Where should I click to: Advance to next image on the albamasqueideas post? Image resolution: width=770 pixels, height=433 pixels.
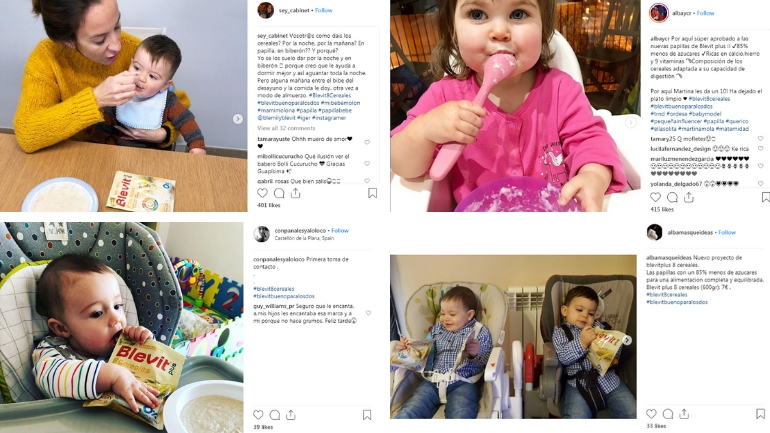coord(627,340)
